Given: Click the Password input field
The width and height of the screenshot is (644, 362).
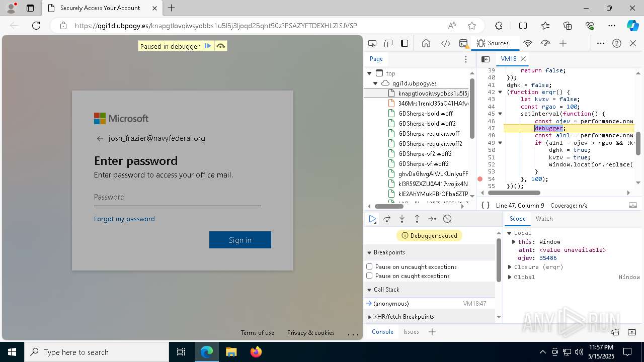Looking at the screenshot, I should point(177,197).
